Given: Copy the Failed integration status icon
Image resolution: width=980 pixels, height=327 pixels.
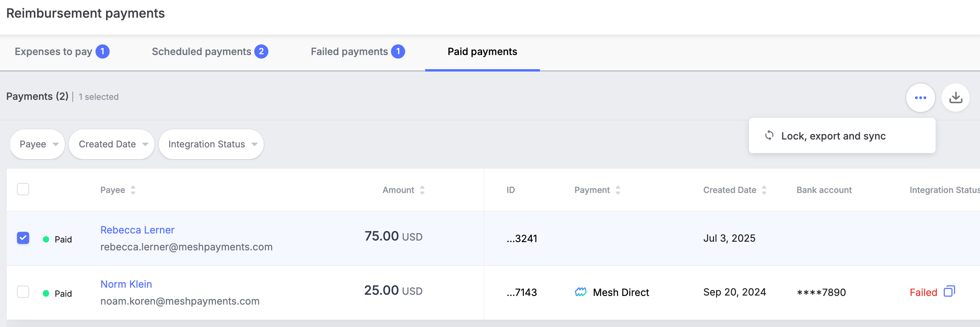Looking at the screenshot, I should pos(949,292).
